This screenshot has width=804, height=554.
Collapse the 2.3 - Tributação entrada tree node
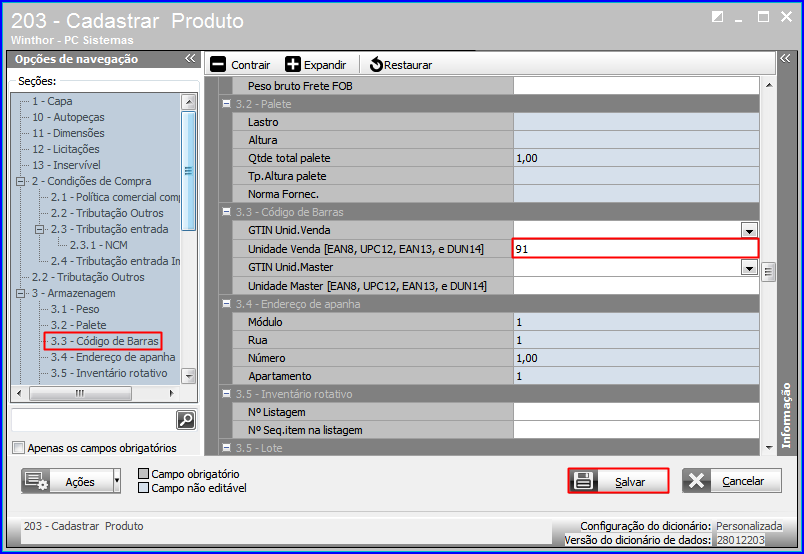coord(39,229)
